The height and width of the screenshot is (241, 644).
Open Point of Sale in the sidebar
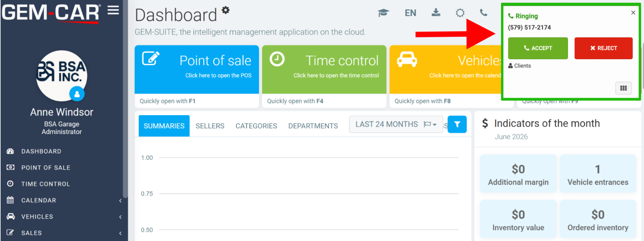pos(46,168)
